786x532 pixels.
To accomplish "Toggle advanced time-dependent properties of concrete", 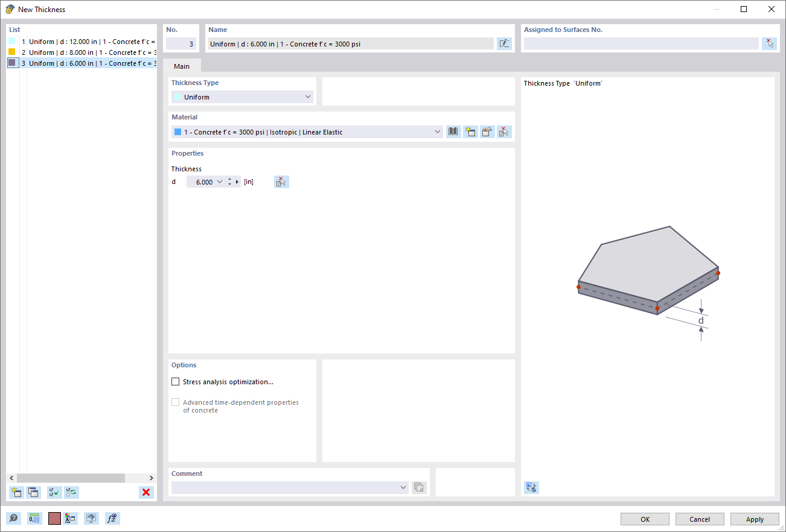I will (x=175, y=402).
